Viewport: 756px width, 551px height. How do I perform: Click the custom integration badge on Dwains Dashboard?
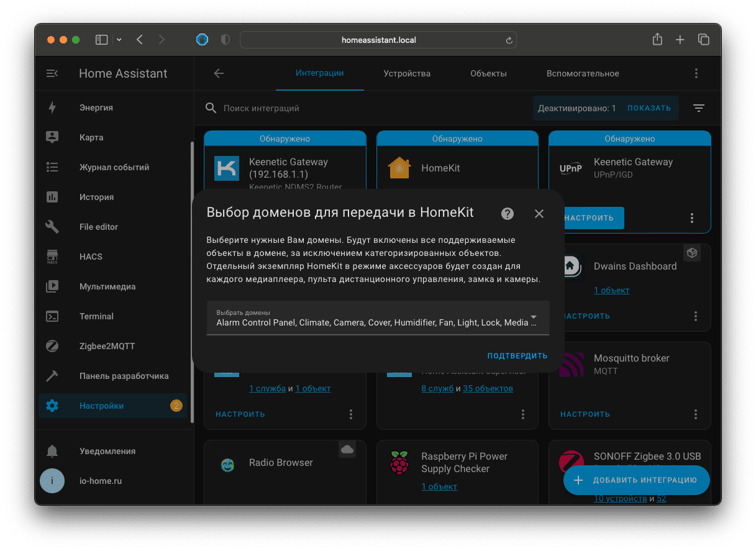692,253
